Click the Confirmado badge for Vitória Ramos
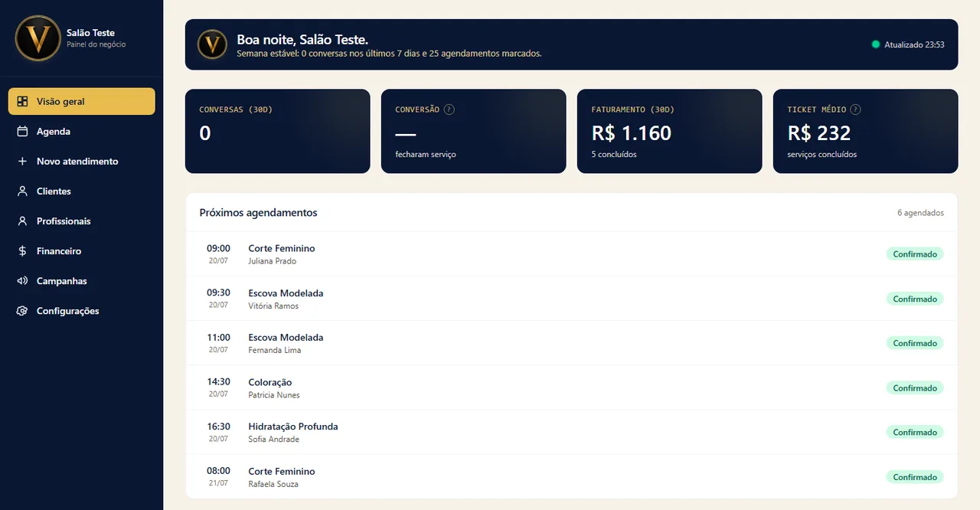Screen dimensions: 980x510 point(915,299)
